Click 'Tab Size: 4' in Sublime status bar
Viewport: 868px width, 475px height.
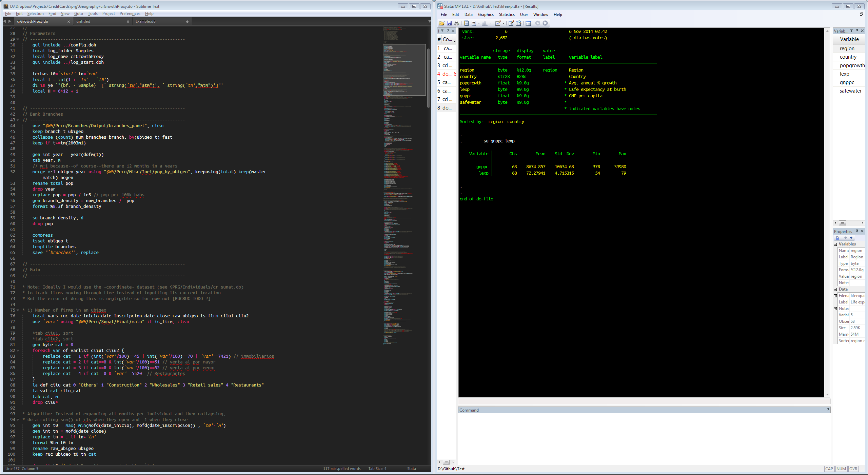tap(377, 469)
